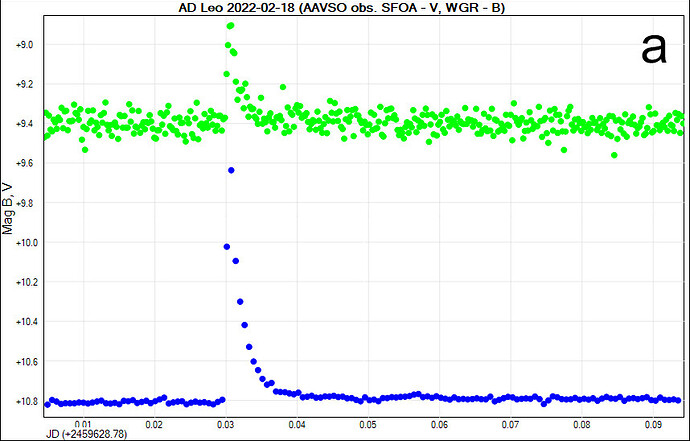Select the highest blue flare peak point
690x441 pixels.
[231, 170]
